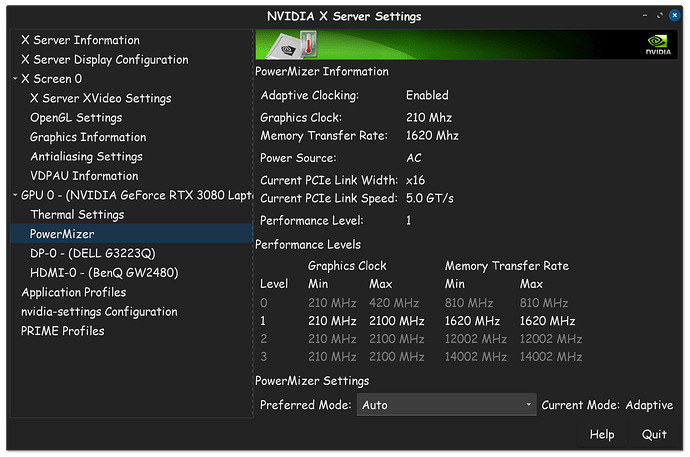Open the Preferred Mode dropdown
The image size is (690, 457).
pyautogui.click(x=446, y=405)
